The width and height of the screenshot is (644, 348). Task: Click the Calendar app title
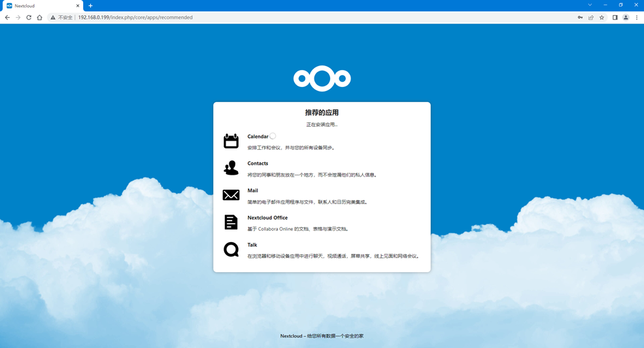[258, 137]
